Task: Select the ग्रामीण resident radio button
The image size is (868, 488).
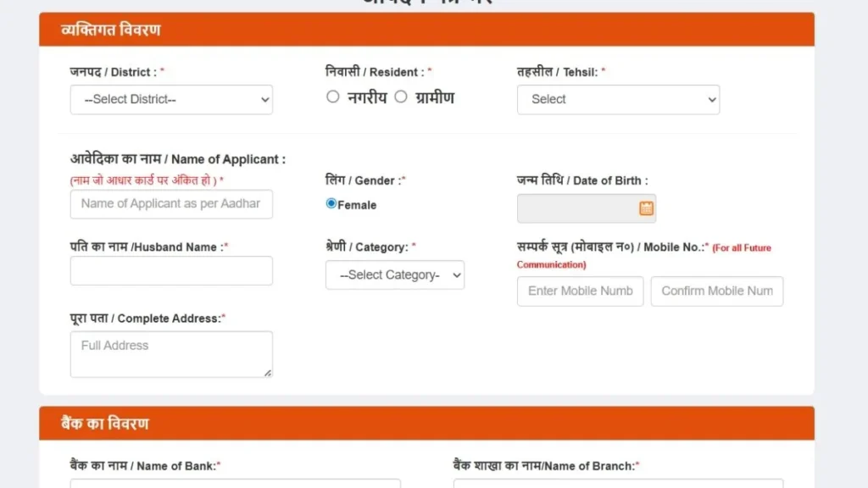Action: [x=400, y=97]
